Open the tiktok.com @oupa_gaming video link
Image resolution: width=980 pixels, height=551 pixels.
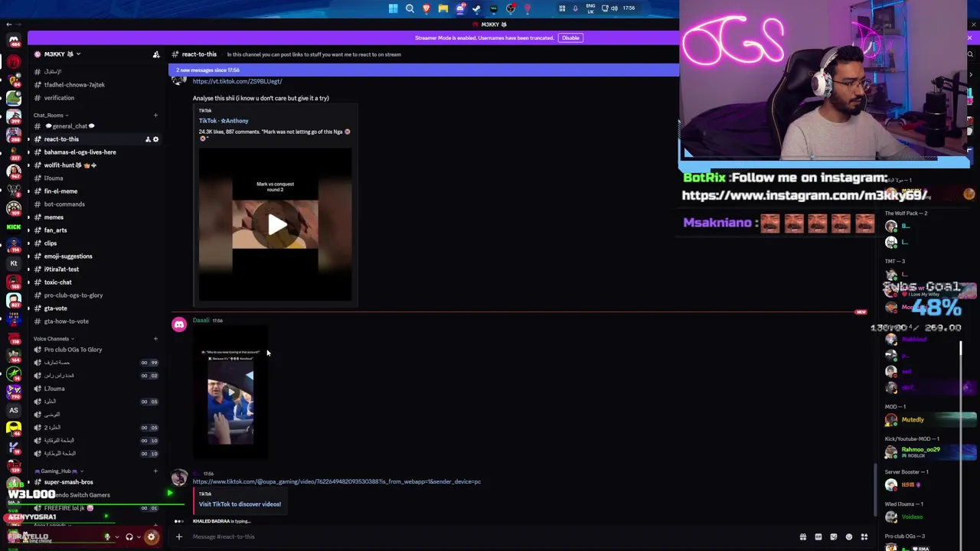(337, 481)
